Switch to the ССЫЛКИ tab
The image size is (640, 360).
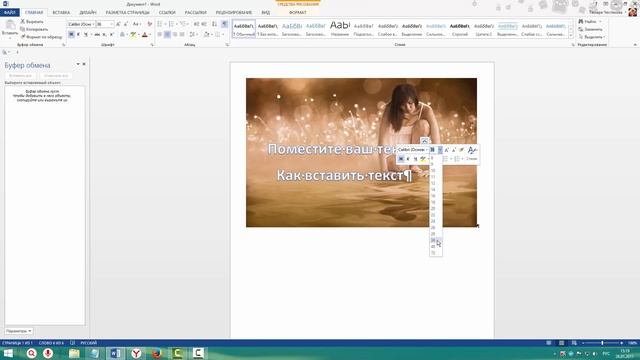167,13
